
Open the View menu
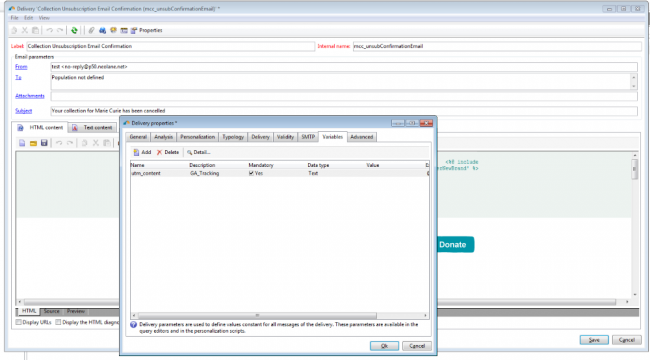pyautogui.click(x=44, y=18)
